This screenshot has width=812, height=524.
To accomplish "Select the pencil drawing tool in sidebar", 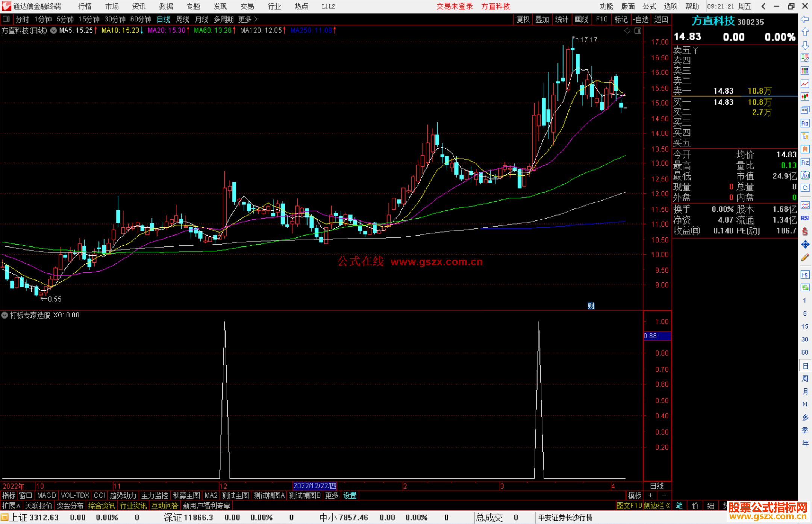I will pos(805,258).
